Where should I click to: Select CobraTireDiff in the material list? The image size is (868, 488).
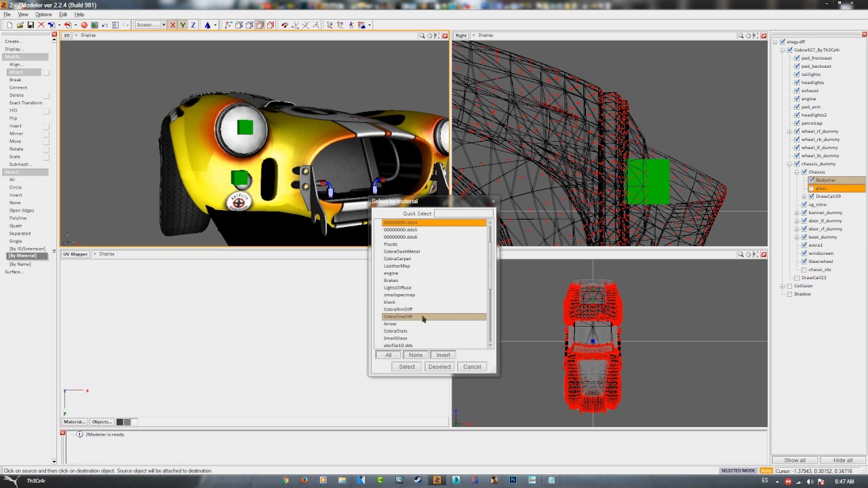coord(434,317)
